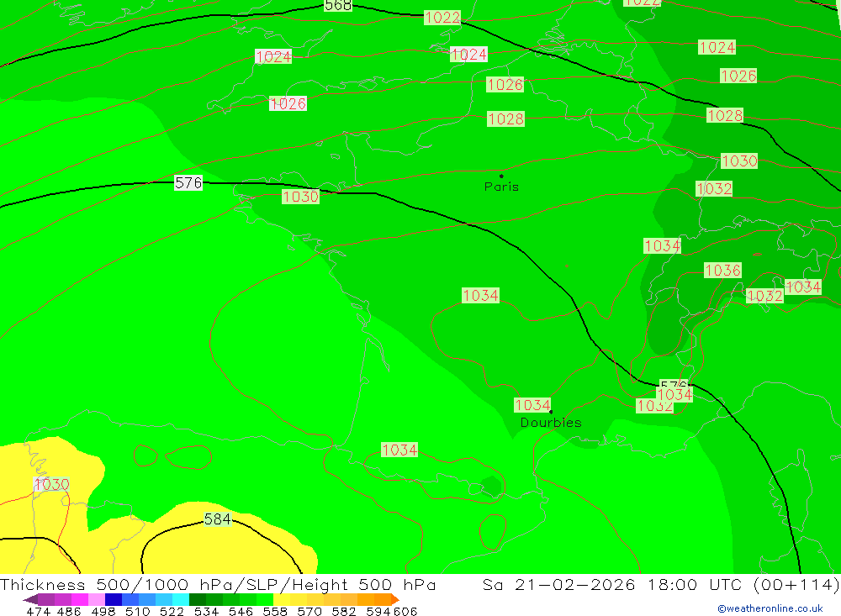841x616 pixels.
Task: Click the 606 legend value
Action: coord(405,611)
